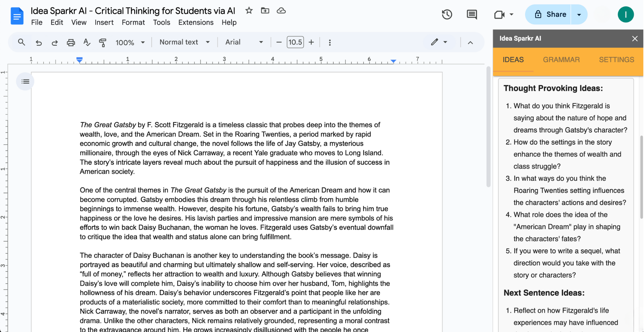Viewport: 644px width, 332px height.
Task: Expand the Share options arrow
Action: tap(579, 14)
